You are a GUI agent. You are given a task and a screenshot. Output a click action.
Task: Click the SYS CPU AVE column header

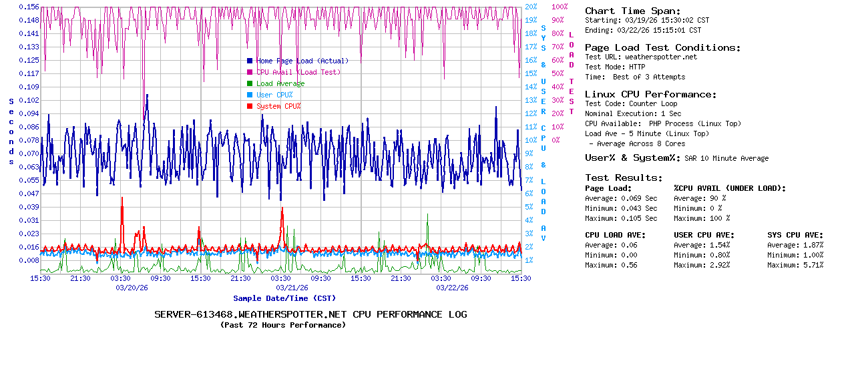[x=795, y=235]
